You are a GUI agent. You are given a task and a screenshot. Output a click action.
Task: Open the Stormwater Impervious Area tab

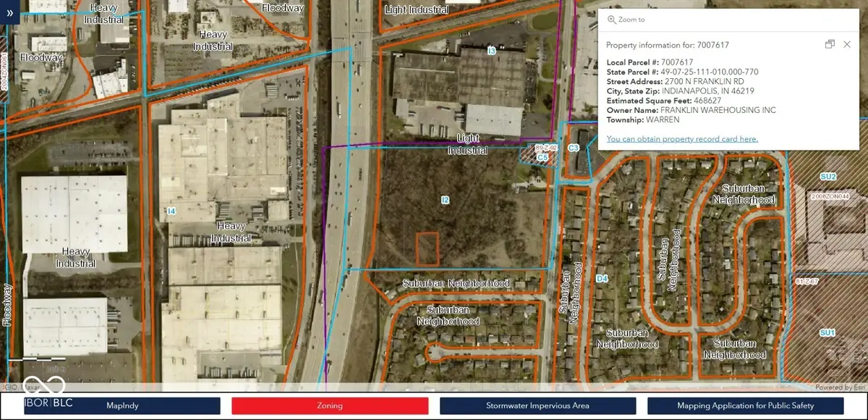click(x=537, y=406)
